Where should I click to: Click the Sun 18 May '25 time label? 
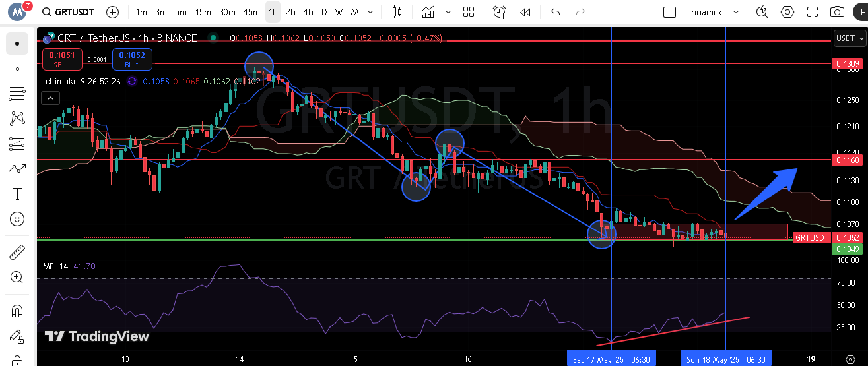coord(725,359)
